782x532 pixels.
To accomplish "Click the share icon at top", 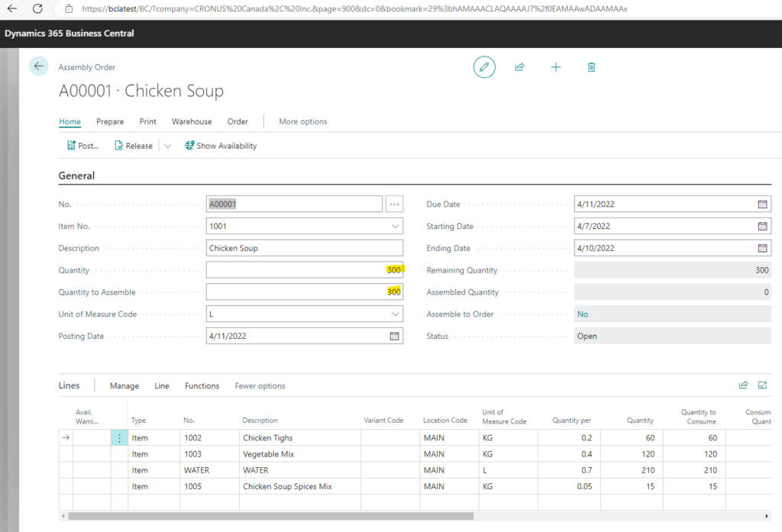I will [x=520, y=67].
